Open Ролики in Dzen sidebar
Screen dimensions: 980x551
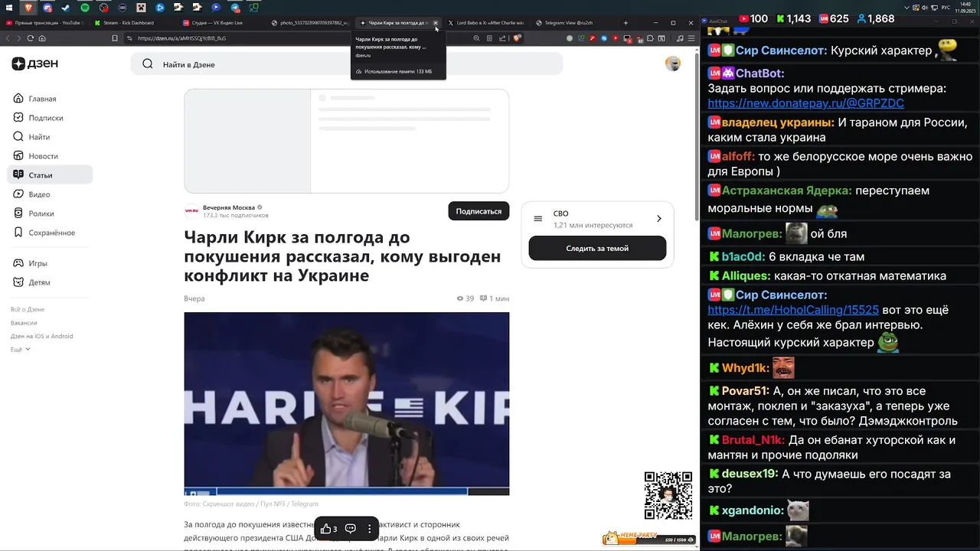tap(50, 214)
